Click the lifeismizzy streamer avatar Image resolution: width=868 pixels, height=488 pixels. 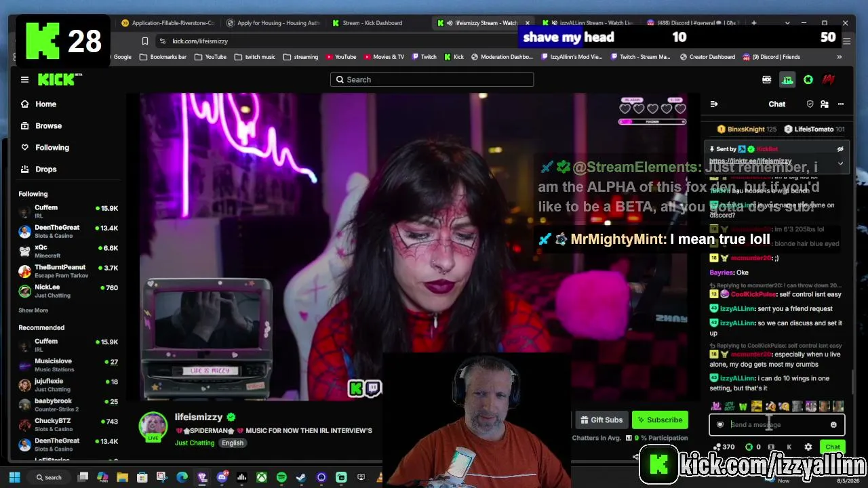pyautogui.click(x=153, y=426)
